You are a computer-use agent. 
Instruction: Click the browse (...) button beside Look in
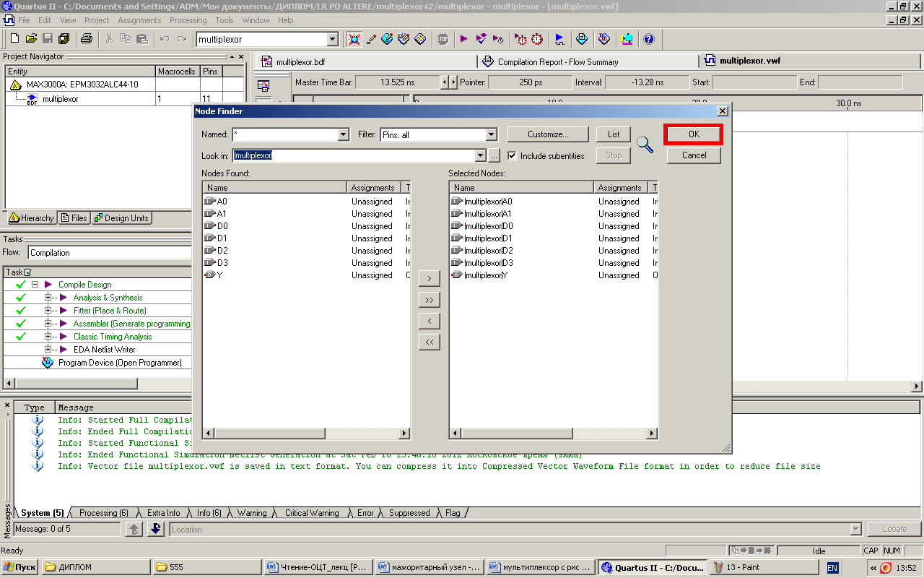tap(494, 155)
